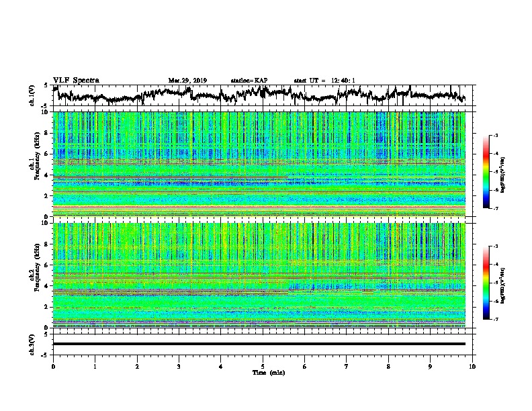Click time axis tick label "9"
Image resolution: width=532 pixels, height=411 pixels.
[430, 367]
